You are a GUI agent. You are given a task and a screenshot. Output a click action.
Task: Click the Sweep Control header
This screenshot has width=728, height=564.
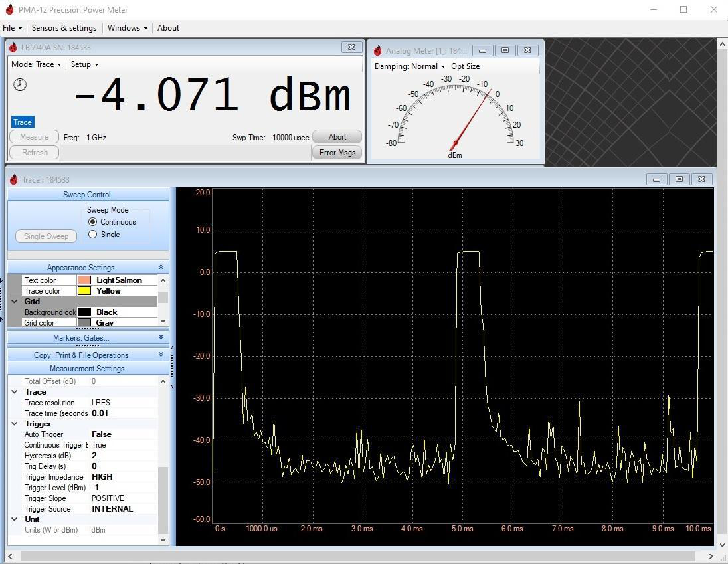[x=87, y=195]
